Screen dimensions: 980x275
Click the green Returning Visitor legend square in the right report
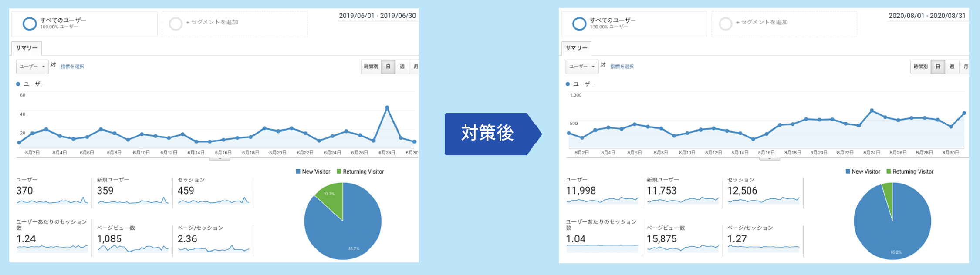pyautogui.click(x=889, y=171)
